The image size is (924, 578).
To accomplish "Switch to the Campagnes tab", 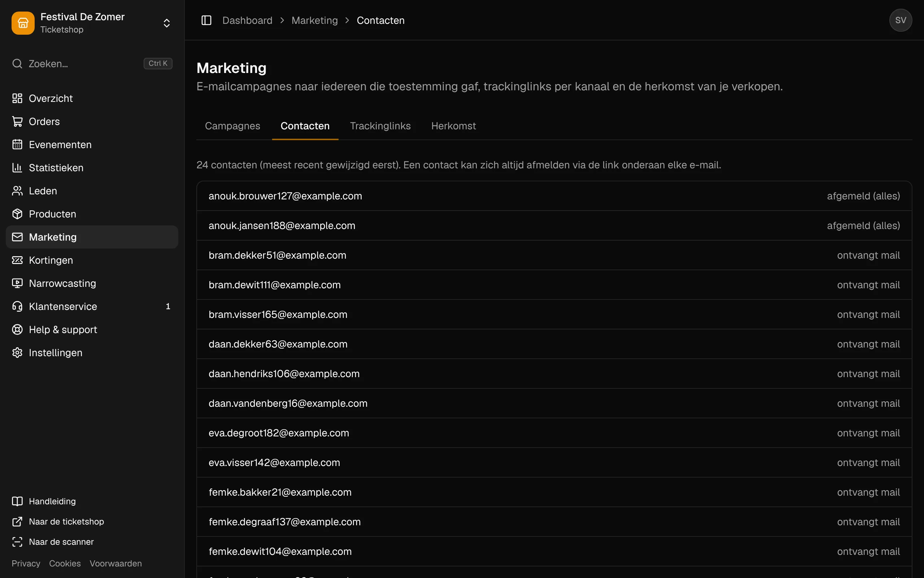I will [232, 126].
